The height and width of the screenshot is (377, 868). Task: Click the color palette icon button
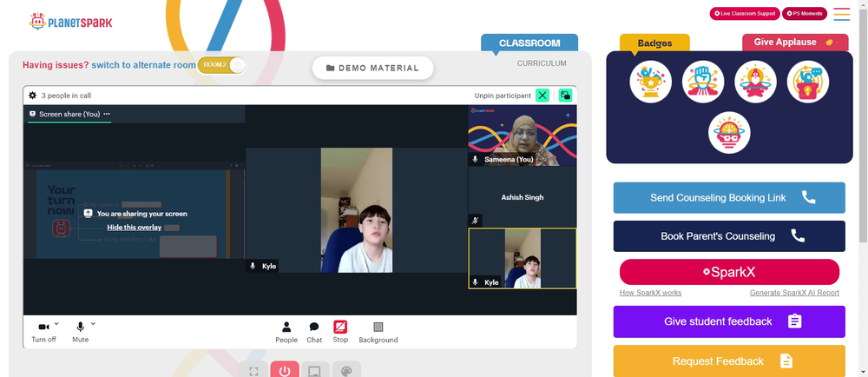tap(346, 370)
